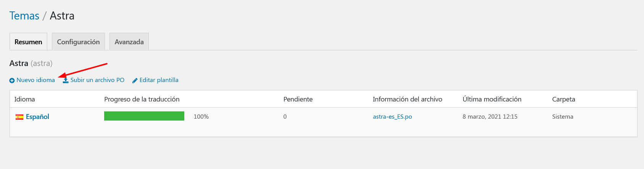Click the green translation progress bar

coord(144,116)
